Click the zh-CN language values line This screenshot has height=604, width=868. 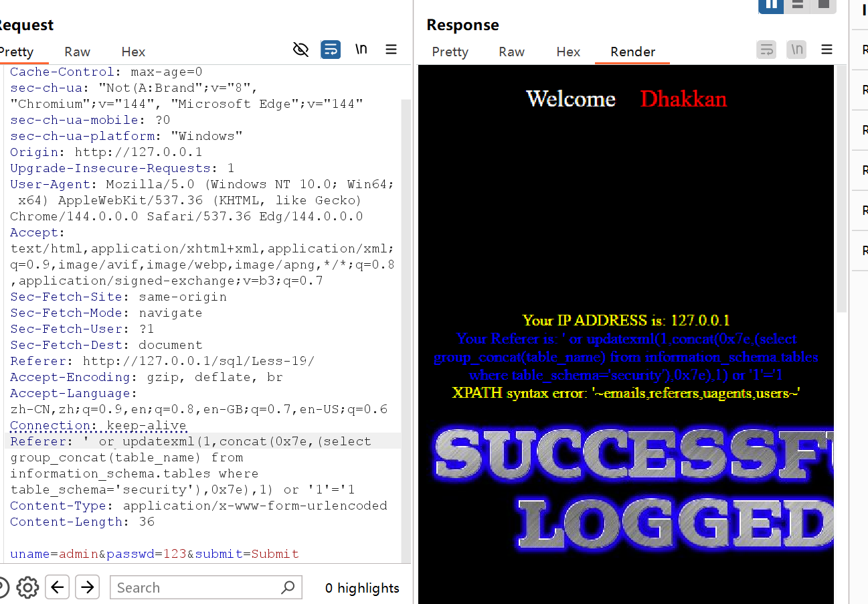point(198,409)
